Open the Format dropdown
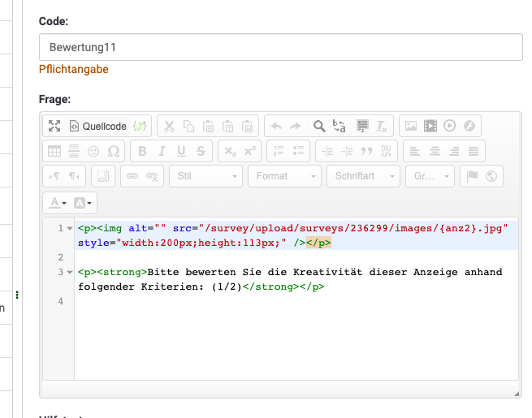Viewport: 532px width, 418px height. pyautogui.click(x=284, y=176)
